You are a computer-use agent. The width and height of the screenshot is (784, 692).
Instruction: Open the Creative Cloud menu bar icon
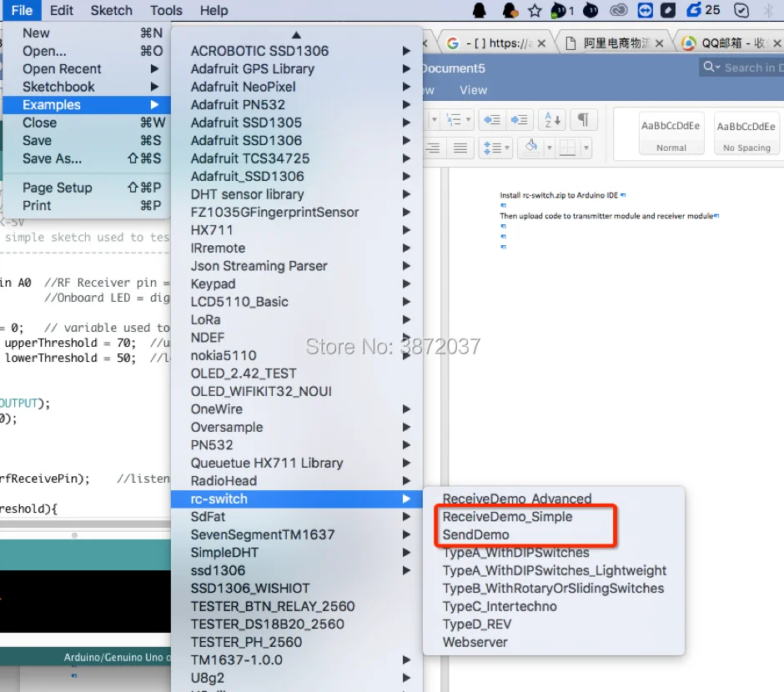coord(619,10)
